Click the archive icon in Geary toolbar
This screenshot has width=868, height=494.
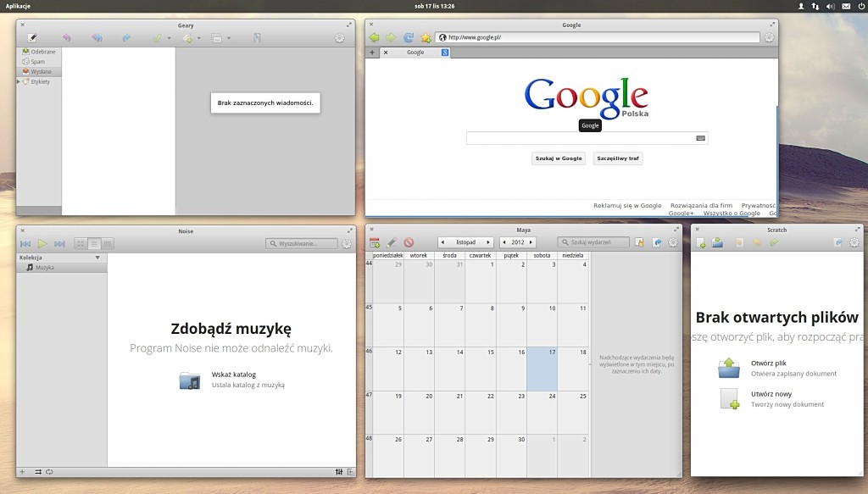(x=257, y=38)
